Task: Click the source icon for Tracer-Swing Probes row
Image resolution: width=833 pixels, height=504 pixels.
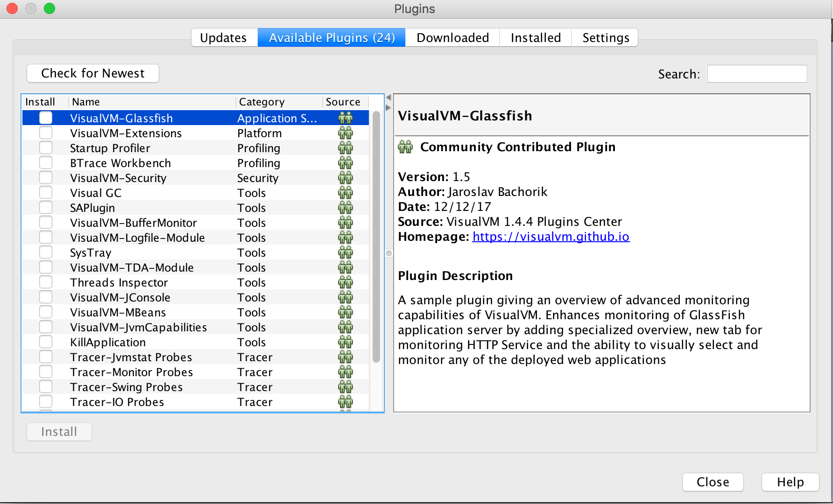Action: point(346,387)
